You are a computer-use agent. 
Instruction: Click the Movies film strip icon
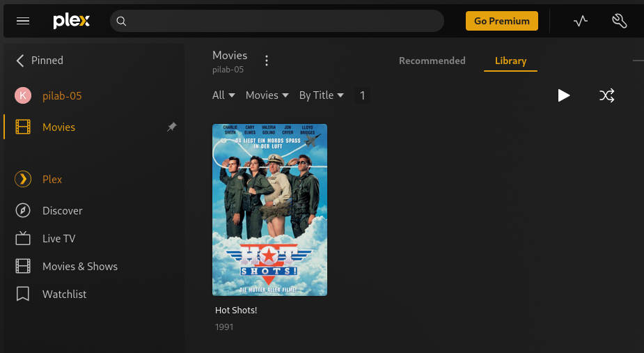23,127
